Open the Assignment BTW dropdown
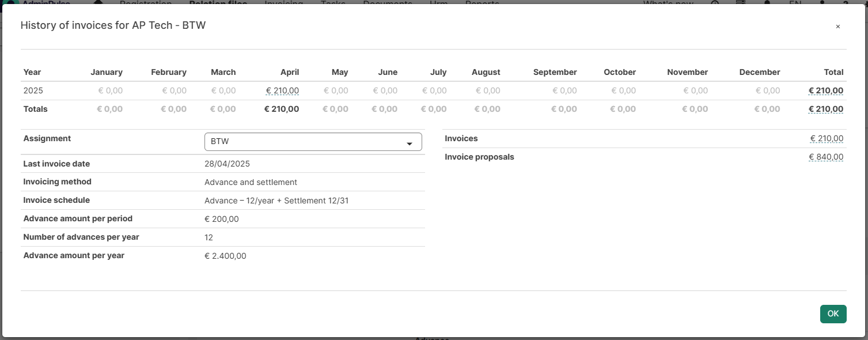The width and height of the screenshot is (868, 340). pos(313,142)
